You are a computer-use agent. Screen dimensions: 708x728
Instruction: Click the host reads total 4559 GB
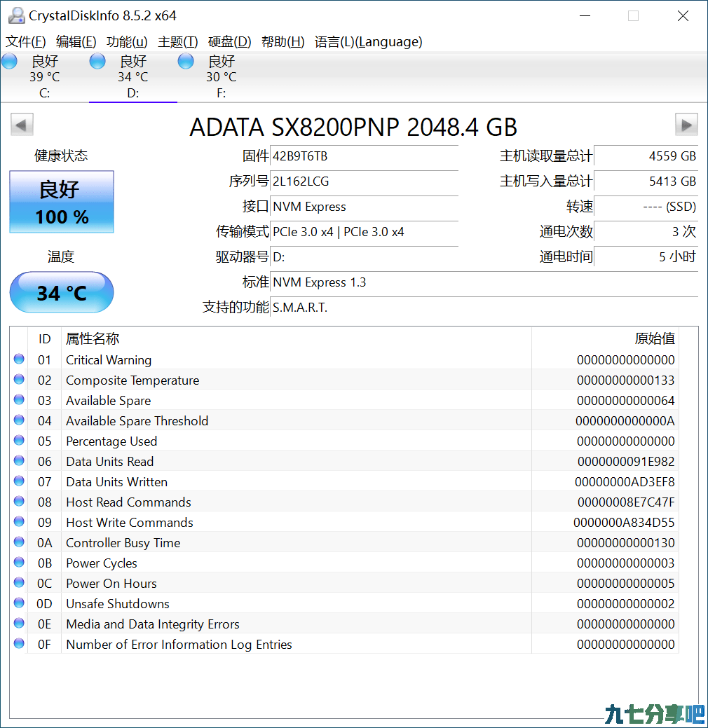646,156
